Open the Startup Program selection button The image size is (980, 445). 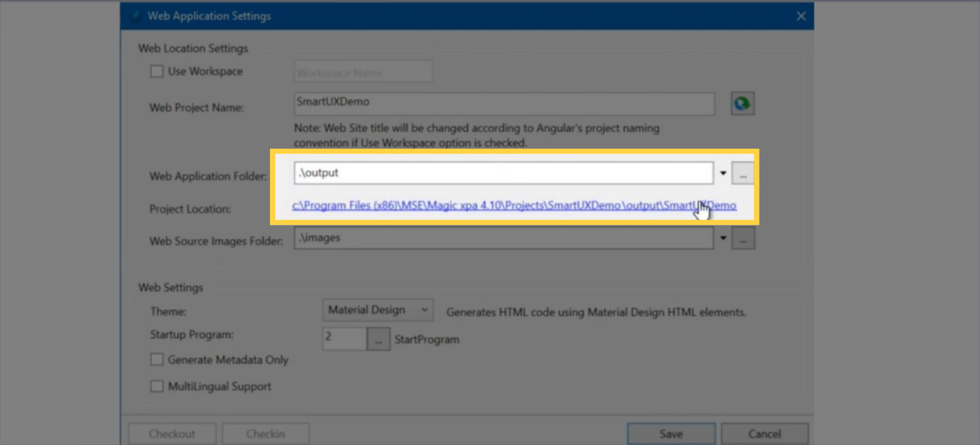(x=378, y=339)
